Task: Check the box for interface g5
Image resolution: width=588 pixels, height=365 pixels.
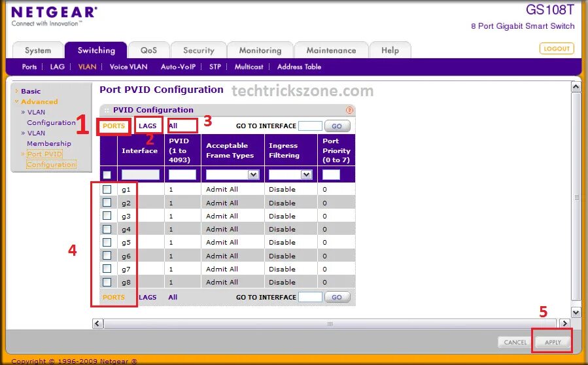Action: (x=107, y=242)
